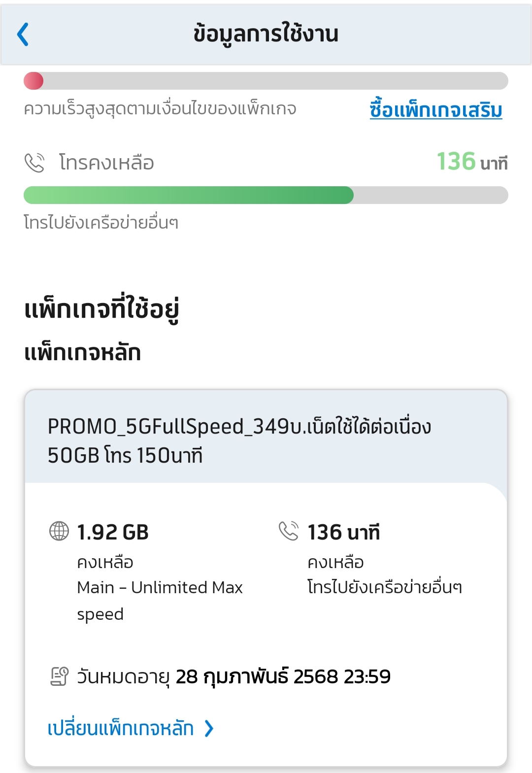
Task: Tap the 1.92 GB remaining data text
Action: point(113,532)
